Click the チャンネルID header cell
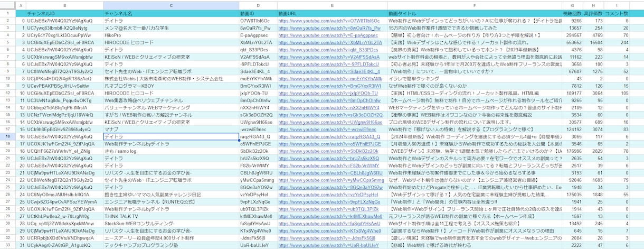The width and height of the screenshot is (644, 249). [64, 13]
